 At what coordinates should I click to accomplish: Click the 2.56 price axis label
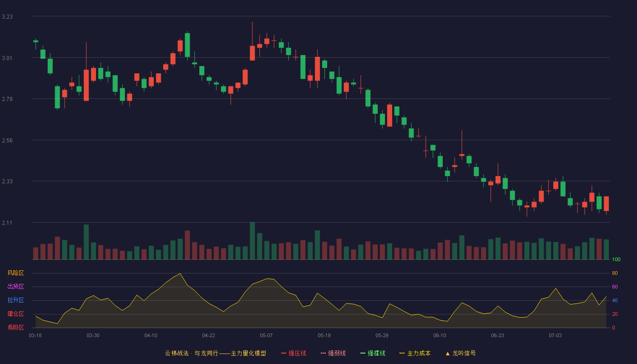[7, 140]
